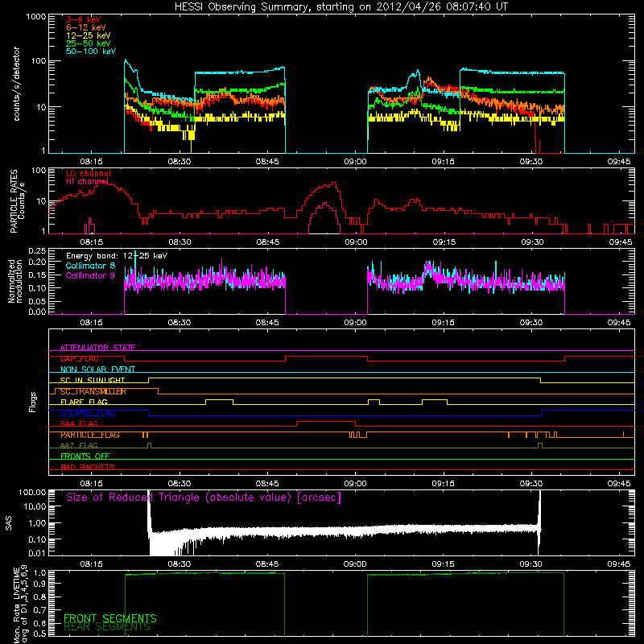Image resolution: width=644 pixels, height=644 pixels.
Task: Click the vertical Flags axis label
Action: 33,402
